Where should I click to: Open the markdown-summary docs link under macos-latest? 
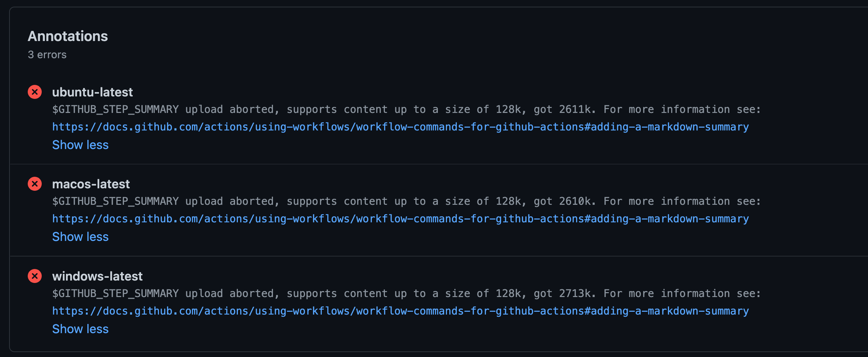point(400,218)
